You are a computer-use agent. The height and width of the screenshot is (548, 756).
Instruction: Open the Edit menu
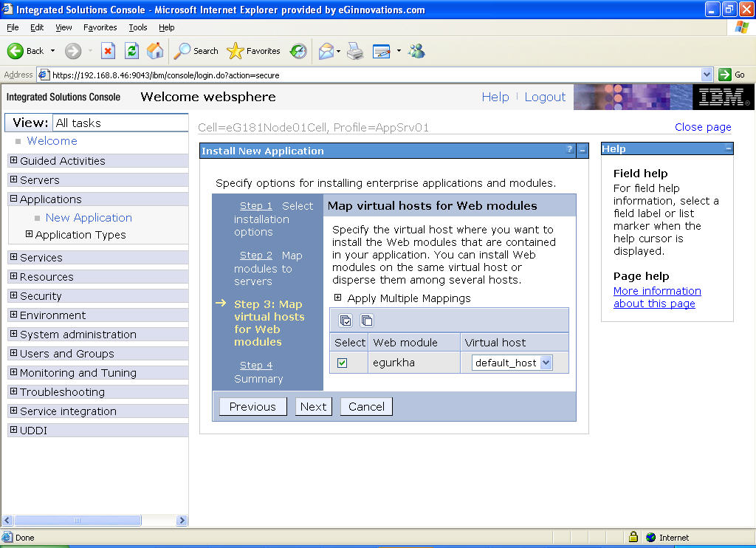(x=37, y=27)
